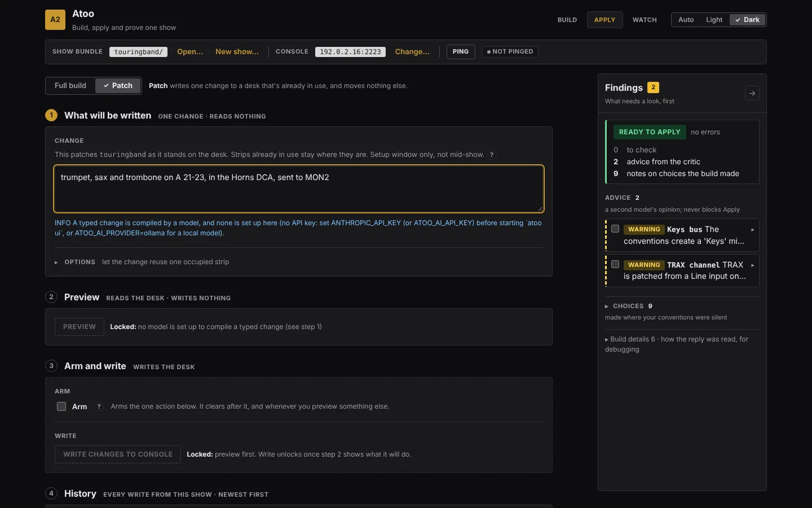Click the INFO typed change message
This screenshot has width=812, height=508.
(x=298, y=228)
